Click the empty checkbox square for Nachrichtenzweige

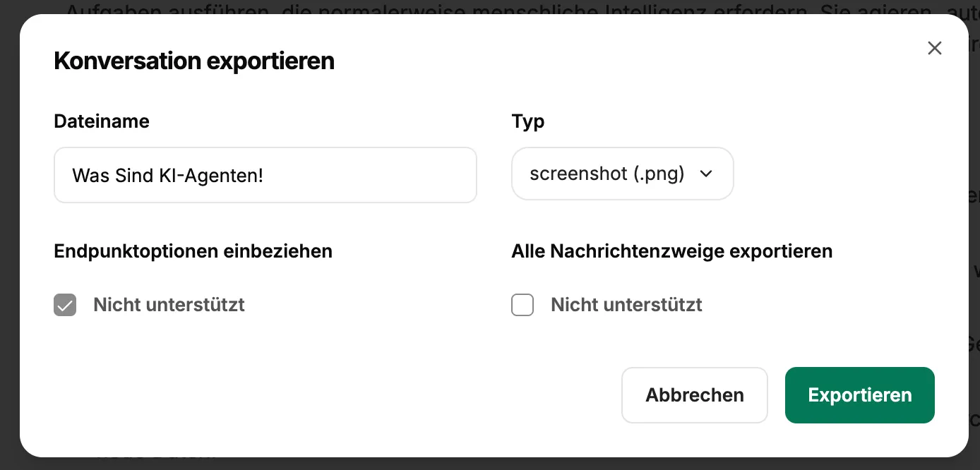(x=522, y=305)
